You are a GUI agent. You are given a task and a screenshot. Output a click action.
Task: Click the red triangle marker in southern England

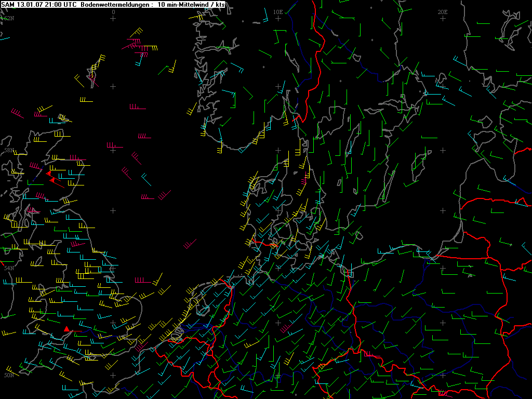66,329
